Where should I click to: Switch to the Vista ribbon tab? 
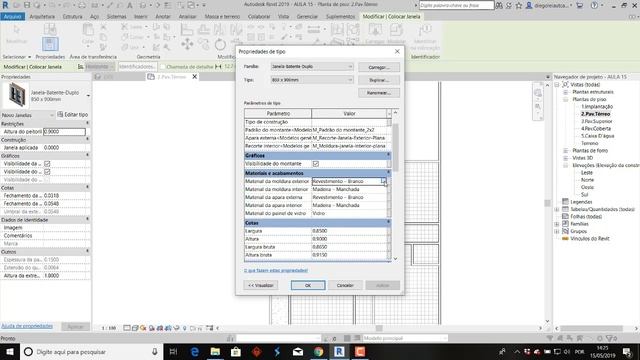pos(283,16)
